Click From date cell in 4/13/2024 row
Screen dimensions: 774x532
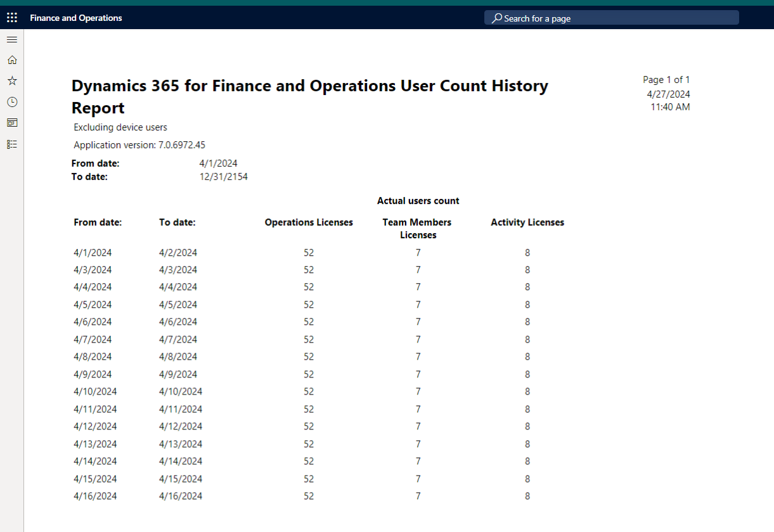pyautogui.click(x=95, y=444)
